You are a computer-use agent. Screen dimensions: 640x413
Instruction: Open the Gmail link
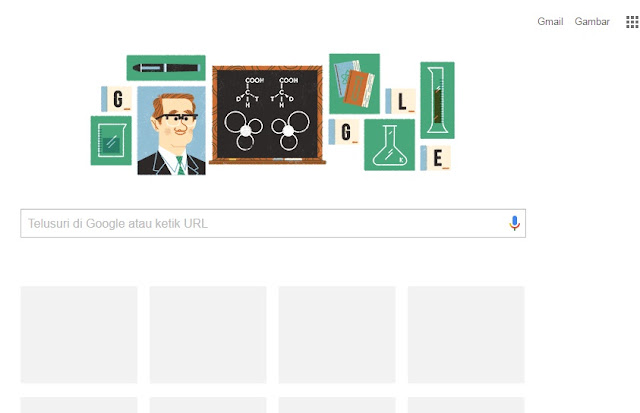pyautogui.click(x=550, y=22)
